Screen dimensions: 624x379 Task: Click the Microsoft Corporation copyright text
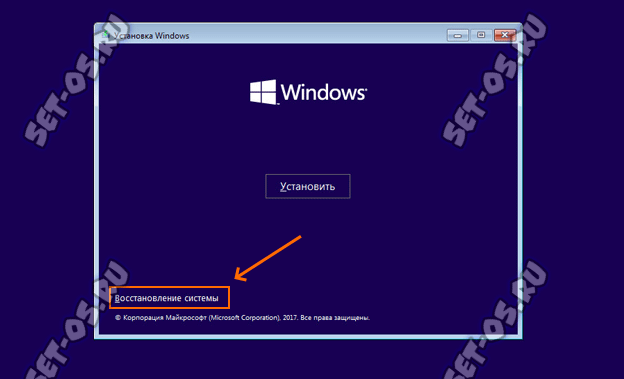(242, 318)
